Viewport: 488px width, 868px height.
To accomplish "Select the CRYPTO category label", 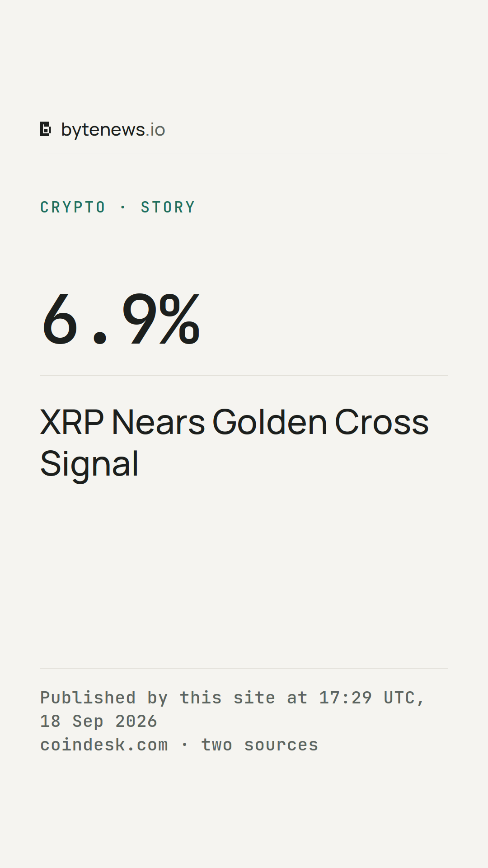I will pyautogui.click(x=73, y=207).
